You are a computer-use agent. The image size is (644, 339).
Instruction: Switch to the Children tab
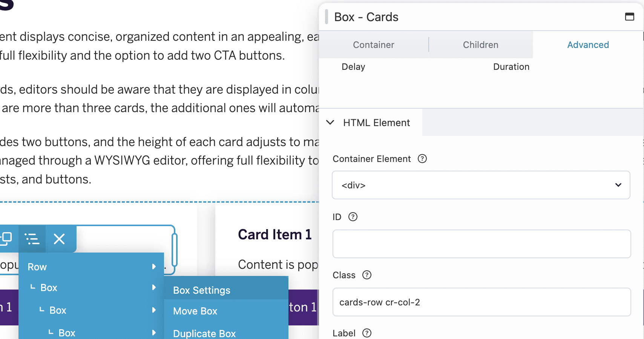[x=480, y=45]
